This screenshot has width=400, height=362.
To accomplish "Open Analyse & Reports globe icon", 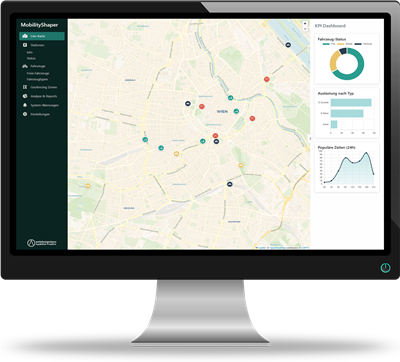I will click(25, 96).
